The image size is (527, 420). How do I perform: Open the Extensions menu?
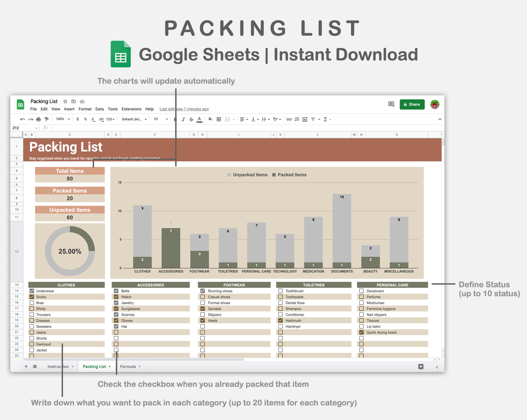click(x=131, y=109)
